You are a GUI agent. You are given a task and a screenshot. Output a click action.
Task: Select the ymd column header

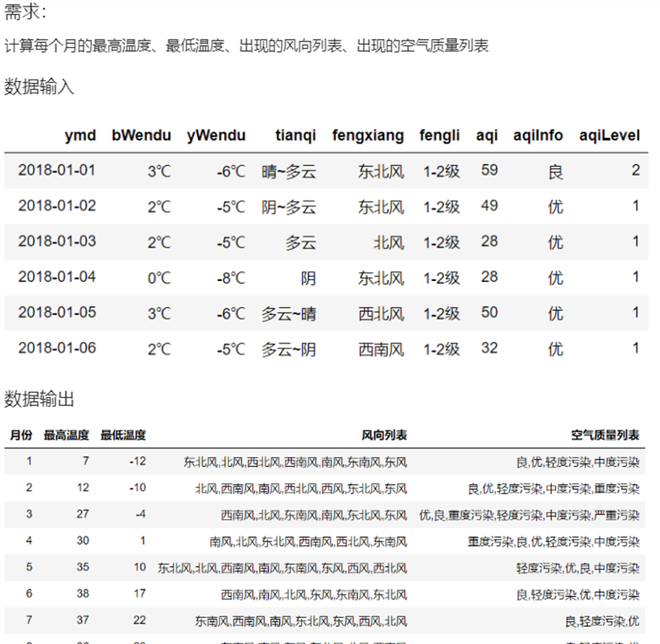tap(80, 136)
